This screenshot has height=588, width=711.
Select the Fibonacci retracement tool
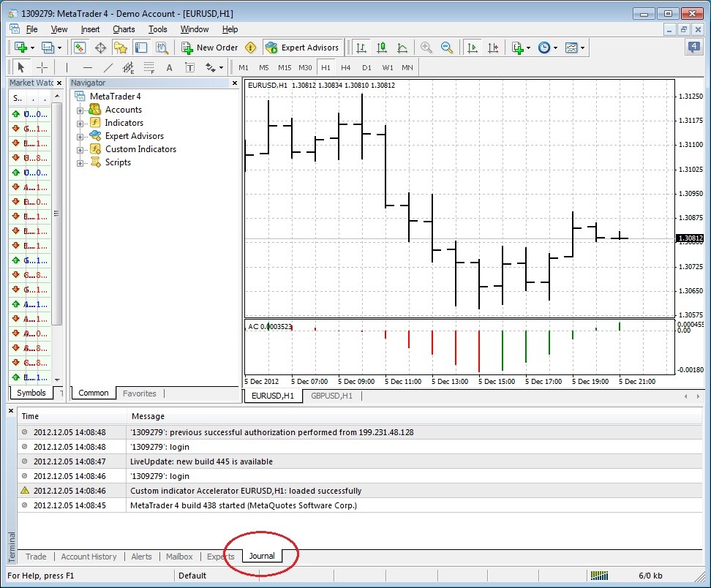(148, 67)
